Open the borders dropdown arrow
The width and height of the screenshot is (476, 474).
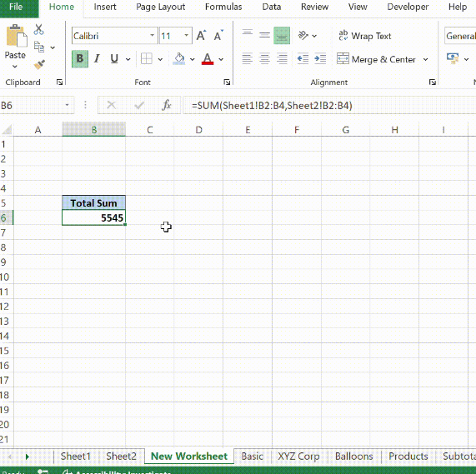(x=160, y=59)
